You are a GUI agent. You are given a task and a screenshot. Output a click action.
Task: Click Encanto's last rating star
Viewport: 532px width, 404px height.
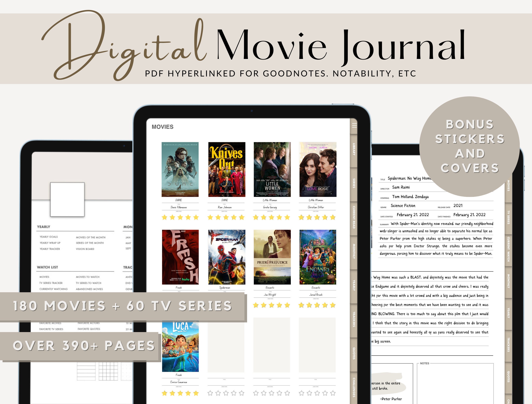pyautogui.click(x=333, y=305)
